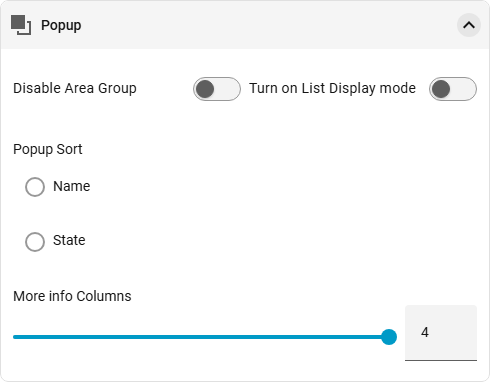Select the Name radio button
The width and height of the screenshot is (490, 382).
(x=35, y=187)
